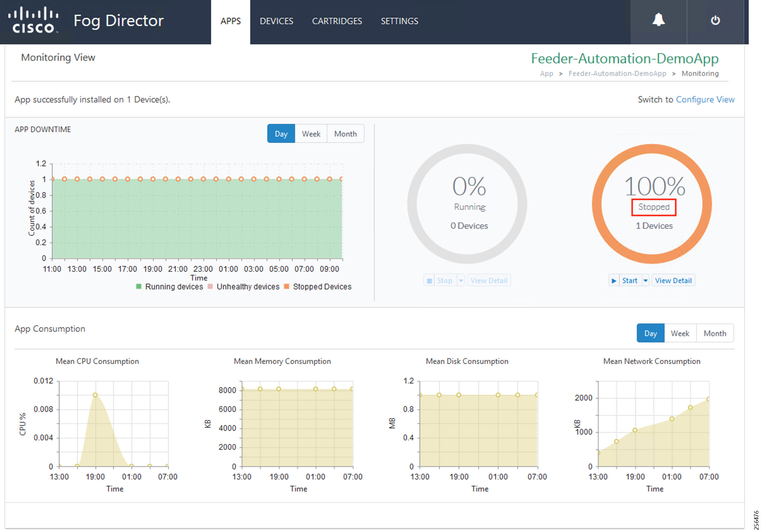
Task: Click the '0 Devices' label under Running
Action: pyautogui.click(x=469, y=226)
